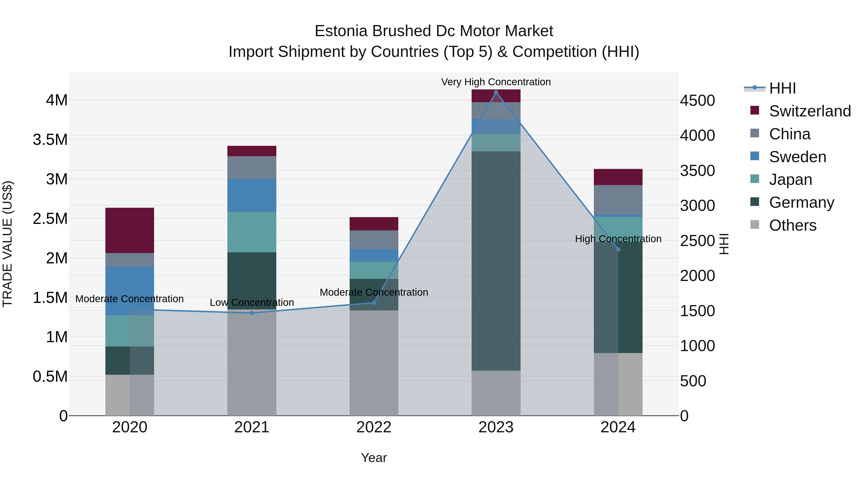Image resolution: width=868 pixels, height=488 pixels.
Task: Click the 'TRADE VALUE (US$)' axis title
Action: click(x=7, y=244)
